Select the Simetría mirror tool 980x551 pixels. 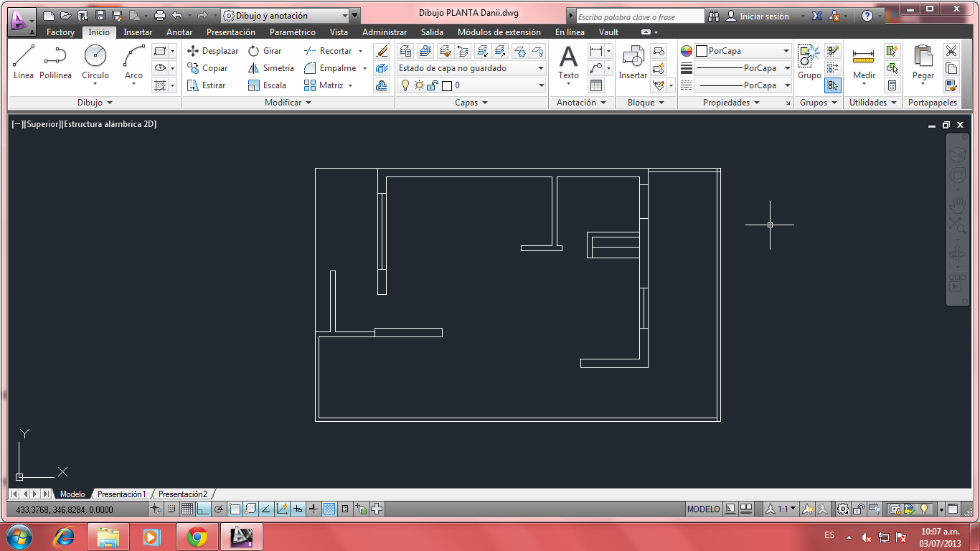coord(271,68)
